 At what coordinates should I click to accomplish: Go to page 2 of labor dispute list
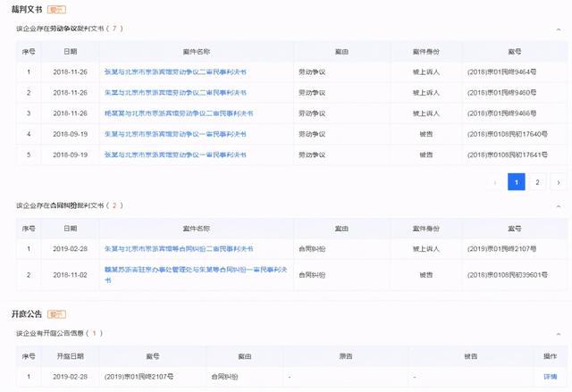point(537,182)
